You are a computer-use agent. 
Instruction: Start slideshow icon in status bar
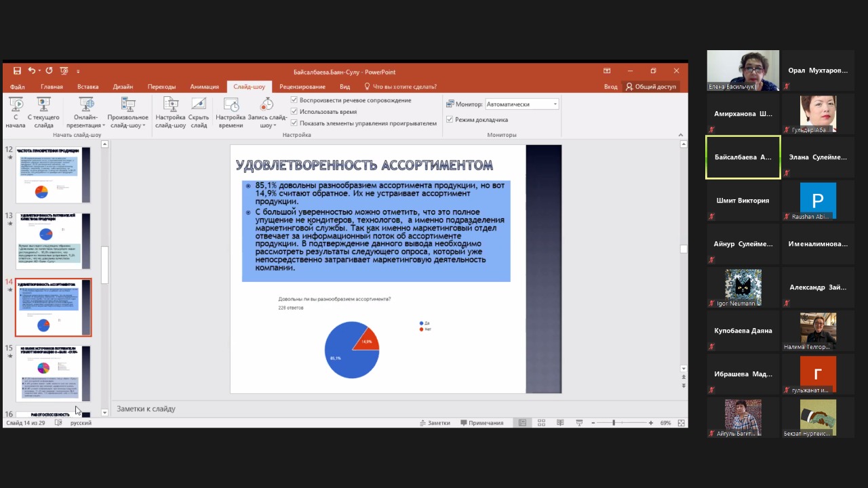click(x=580, y=423)
